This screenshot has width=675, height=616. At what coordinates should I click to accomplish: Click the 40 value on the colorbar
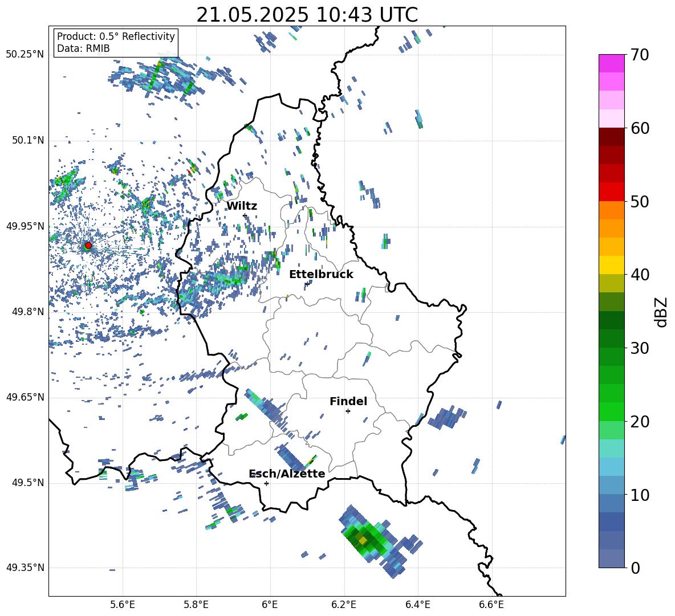640,275
